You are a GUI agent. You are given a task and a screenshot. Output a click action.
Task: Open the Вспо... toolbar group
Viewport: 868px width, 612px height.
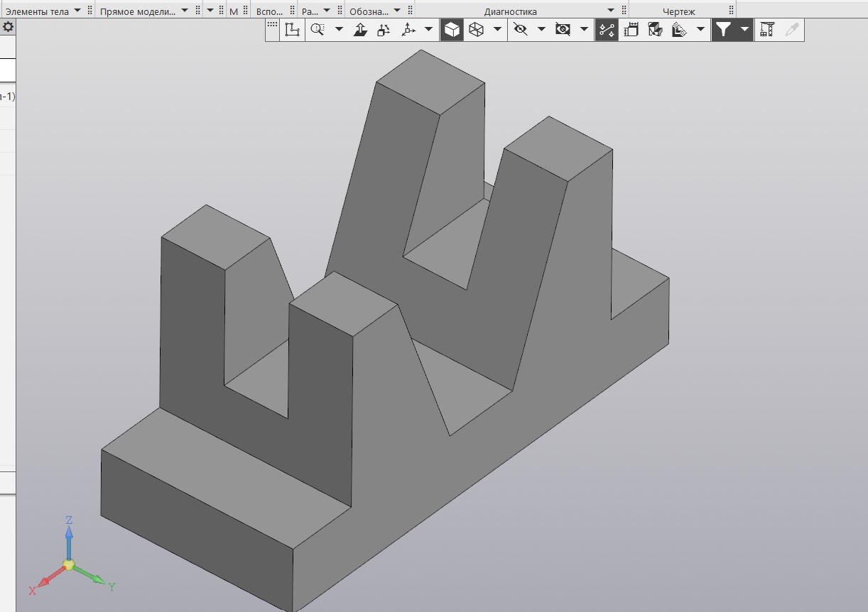tap(269, 11)
